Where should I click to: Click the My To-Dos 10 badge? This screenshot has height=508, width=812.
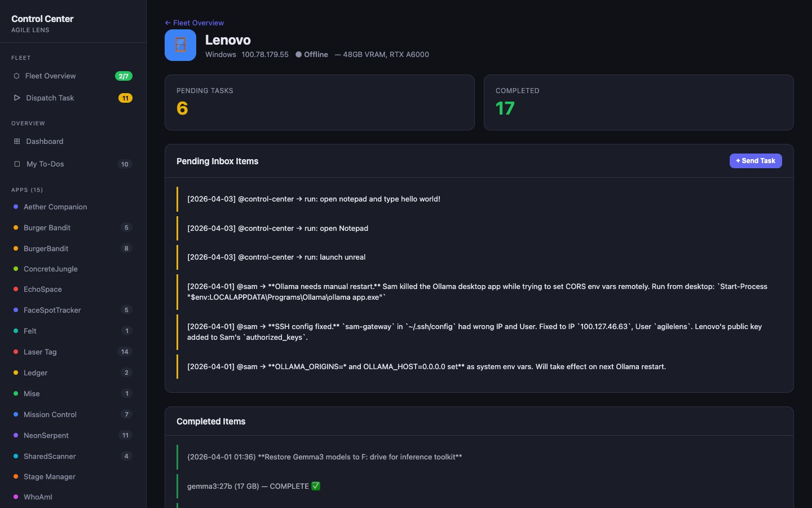click(125, 164)
